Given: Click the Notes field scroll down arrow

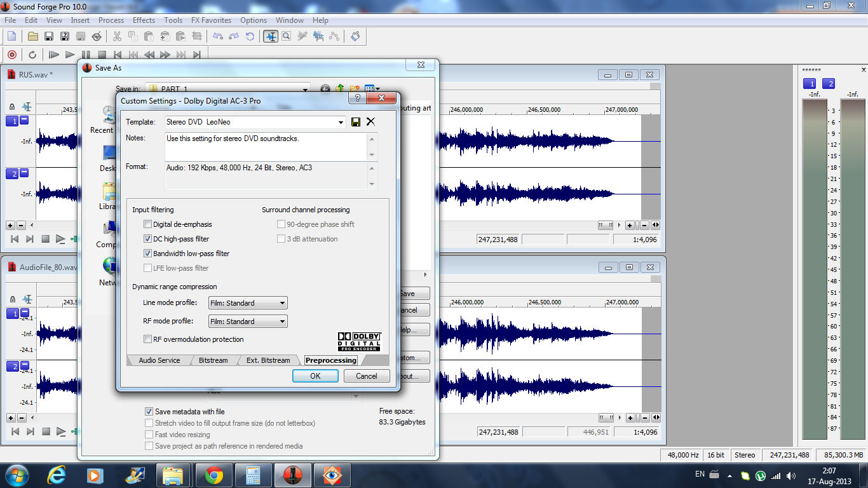Looking at the screenshot, I should (x=372, y=156).
